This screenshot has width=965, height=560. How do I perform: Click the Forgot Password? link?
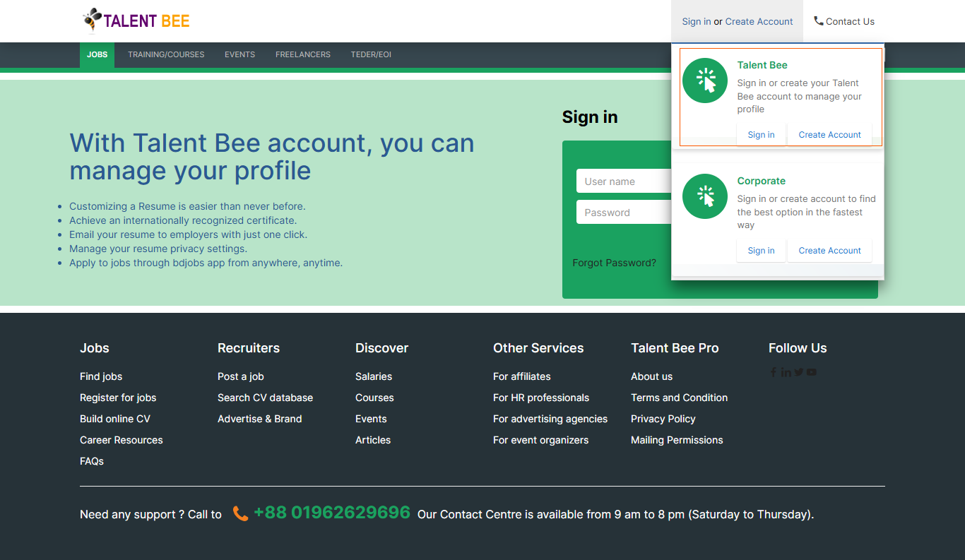(614, 263)
